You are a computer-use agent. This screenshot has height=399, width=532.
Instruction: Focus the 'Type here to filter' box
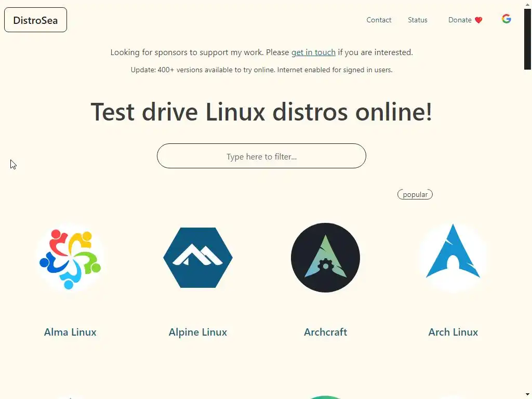point(261,156)
